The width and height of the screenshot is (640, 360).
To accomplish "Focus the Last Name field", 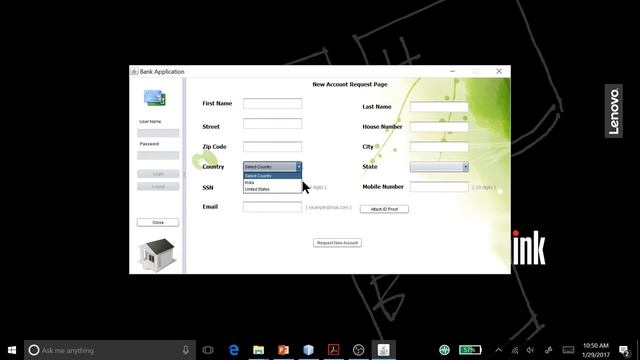I will coord(439,107).
